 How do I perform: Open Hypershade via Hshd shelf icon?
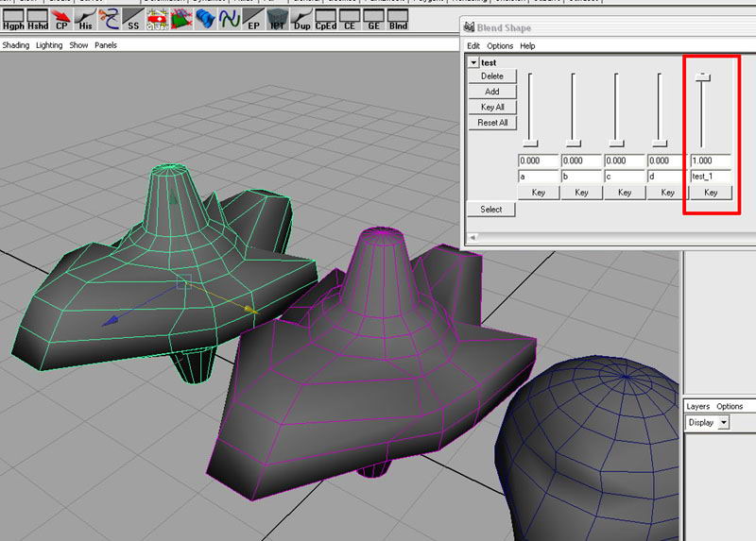[x=37, y=19]
